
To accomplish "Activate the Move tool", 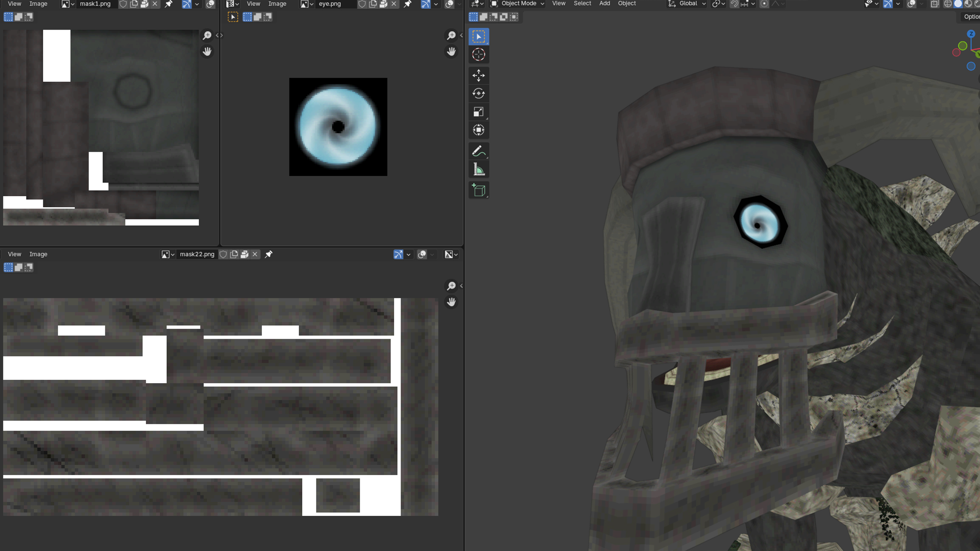I will click(479, 75).
